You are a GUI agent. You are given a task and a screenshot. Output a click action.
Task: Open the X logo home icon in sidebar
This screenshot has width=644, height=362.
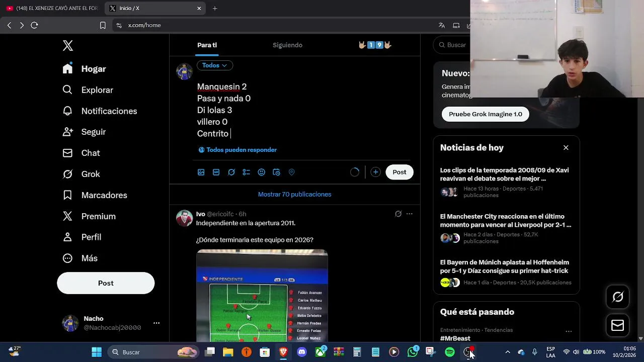click(68, 45)
